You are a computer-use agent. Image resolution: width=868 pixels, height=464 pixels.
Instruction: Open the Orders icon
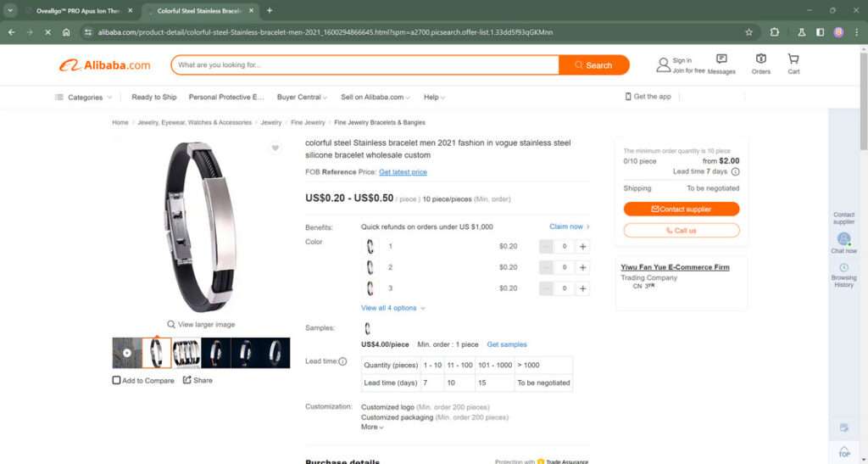760,64
